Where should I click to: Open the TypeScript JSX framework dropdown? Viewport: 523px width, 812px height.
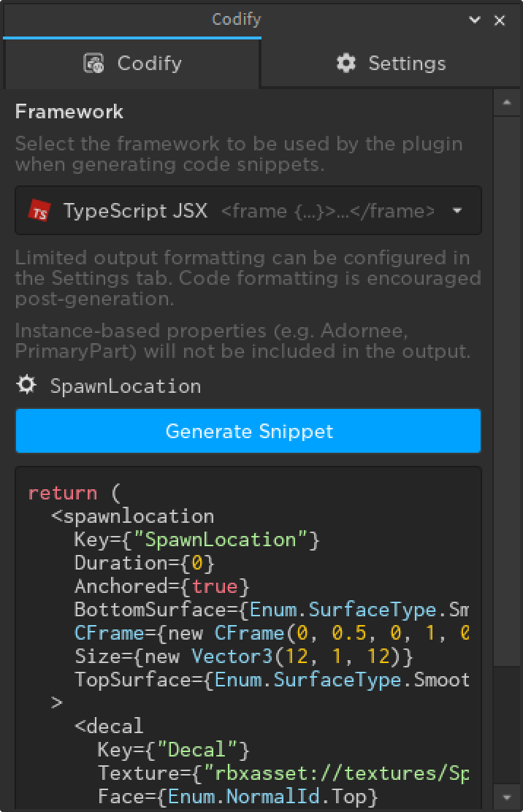click(248, 211)
